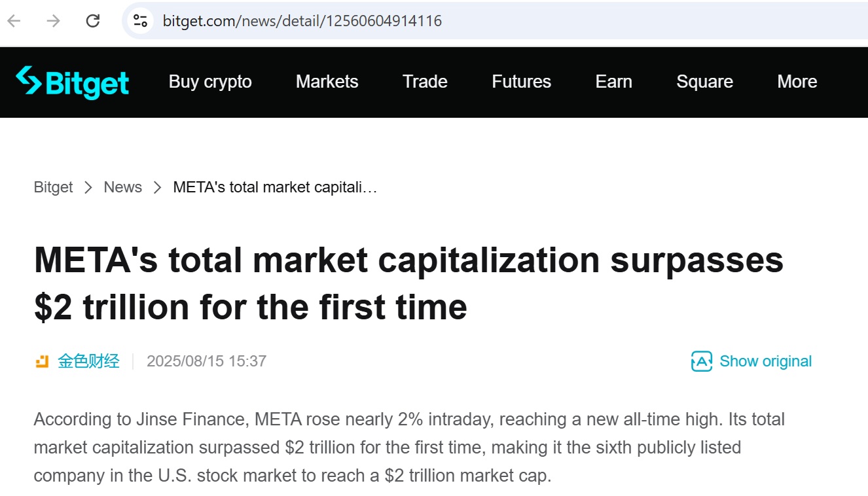
Task: Click the browser back arrow
Action: [14, 21]
